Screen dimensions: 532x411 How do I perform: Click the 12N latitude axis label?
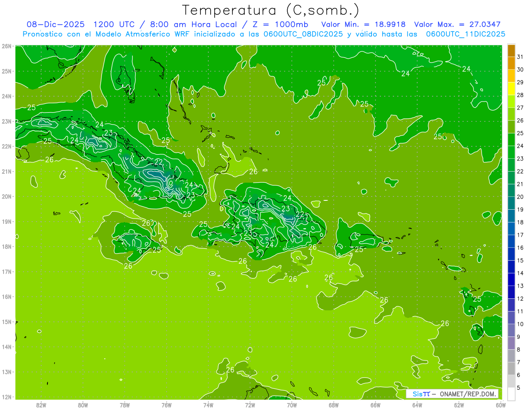[x=7, y=397]
